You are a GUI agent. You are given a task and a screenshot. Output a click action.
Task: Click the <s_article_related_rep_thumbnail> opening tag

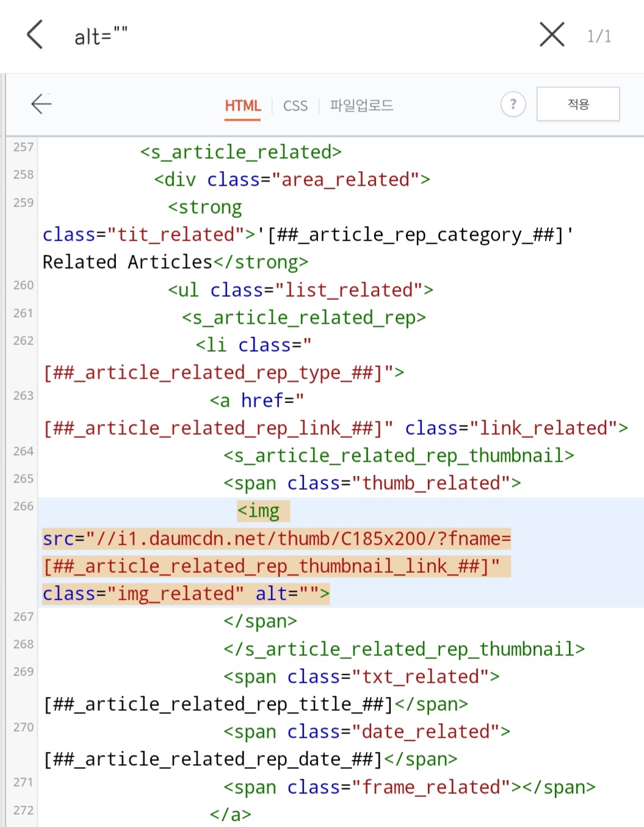pos(399,456)
